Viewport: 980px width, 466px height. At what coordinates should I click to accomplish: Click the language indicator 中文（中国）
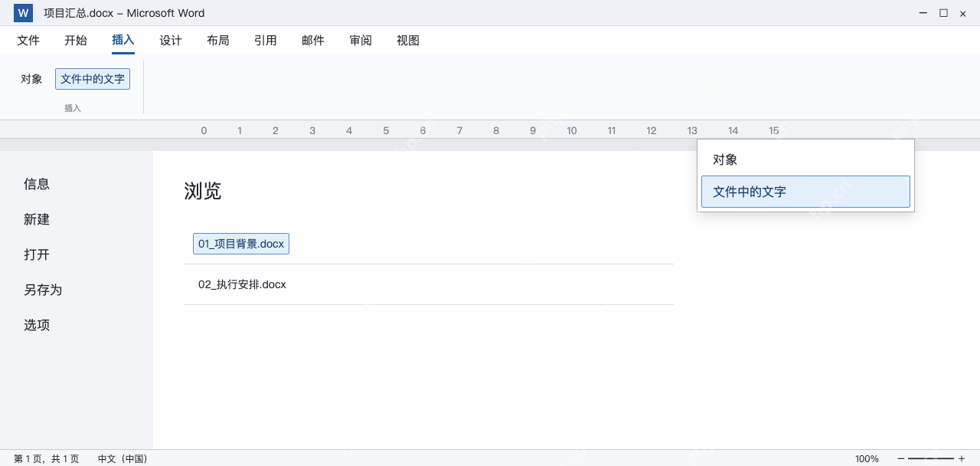click(x=122, y=459)
